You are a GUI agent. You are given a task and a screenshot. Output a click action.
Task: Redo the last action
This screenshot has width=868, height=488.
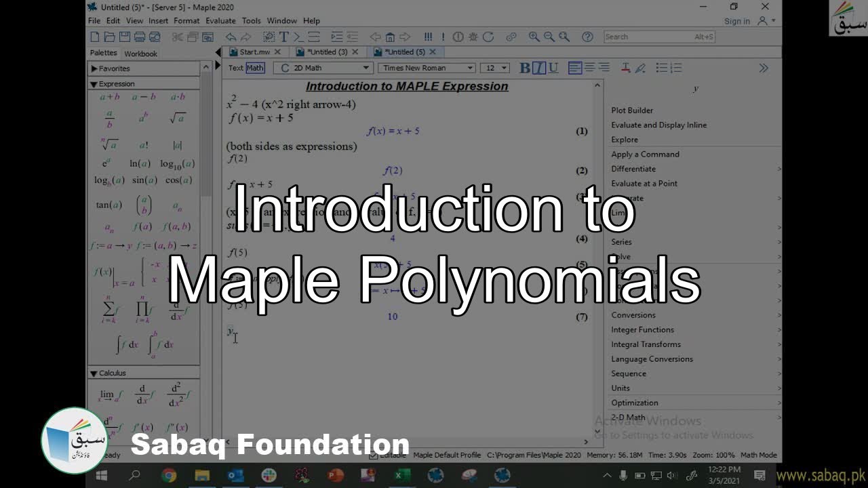click(x=245, y=37)
